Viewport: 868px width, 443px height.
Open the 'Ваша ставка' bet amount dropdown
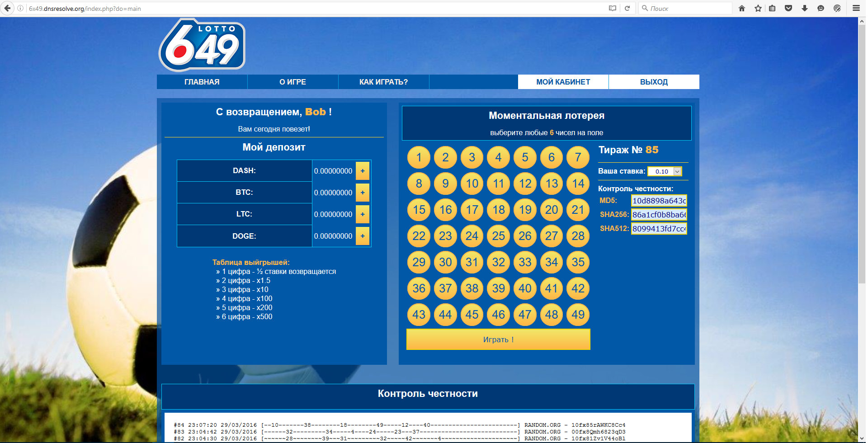coord(665,171)
